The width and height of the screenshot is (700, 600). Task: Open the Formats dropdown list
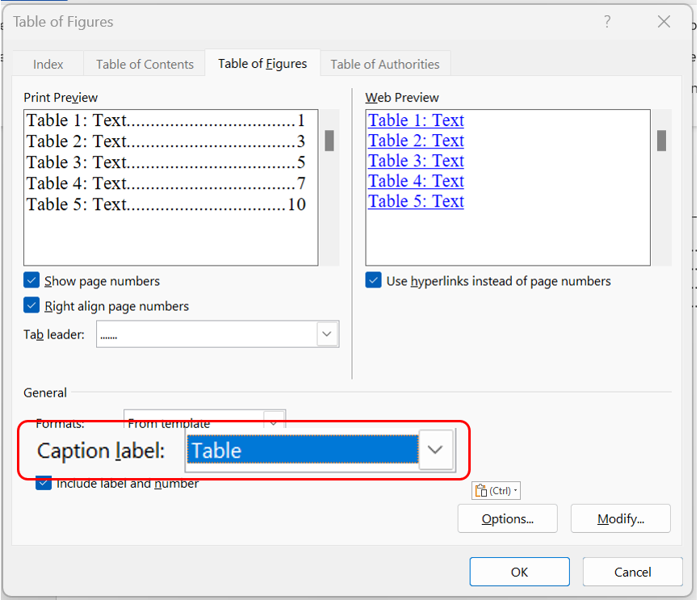(x=275, y=421)
